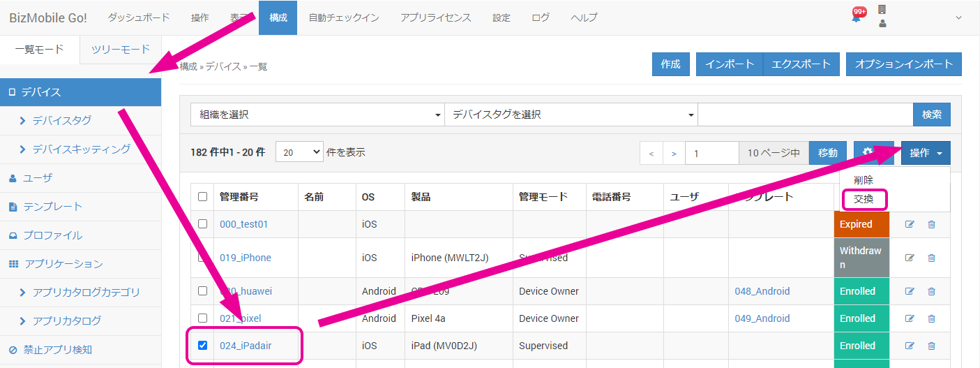Click the edit icon for 000_test01 row
Viewport: 980px width, 368px height.
click(910, 224)
